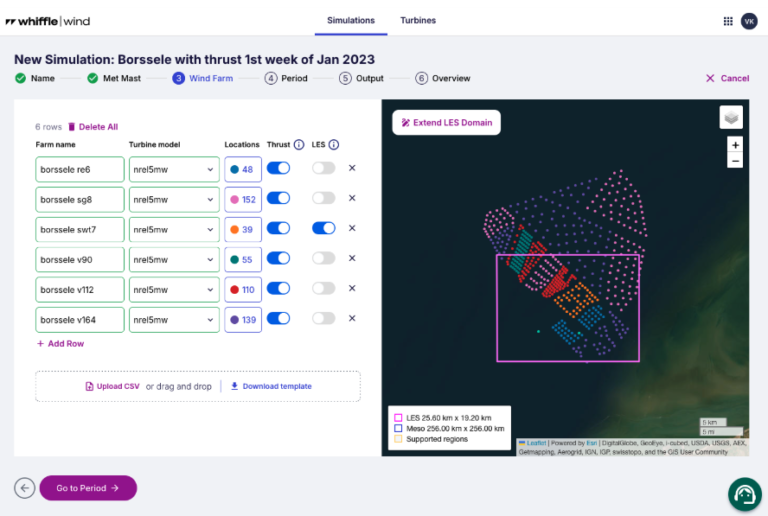Switch to the Turbines tab
Screen dimensions: 768x516
point(417,20)
